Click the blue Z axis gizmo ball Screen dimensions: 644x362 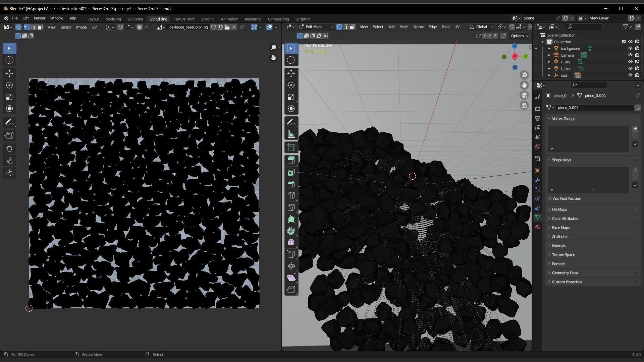tap(515, 46)
